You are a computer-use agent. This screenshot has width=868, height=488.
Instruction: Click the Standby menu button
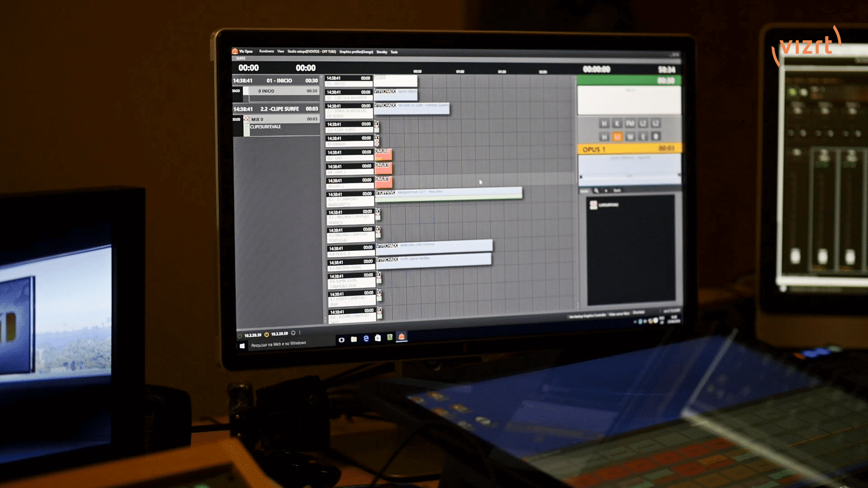coord(382,52)
